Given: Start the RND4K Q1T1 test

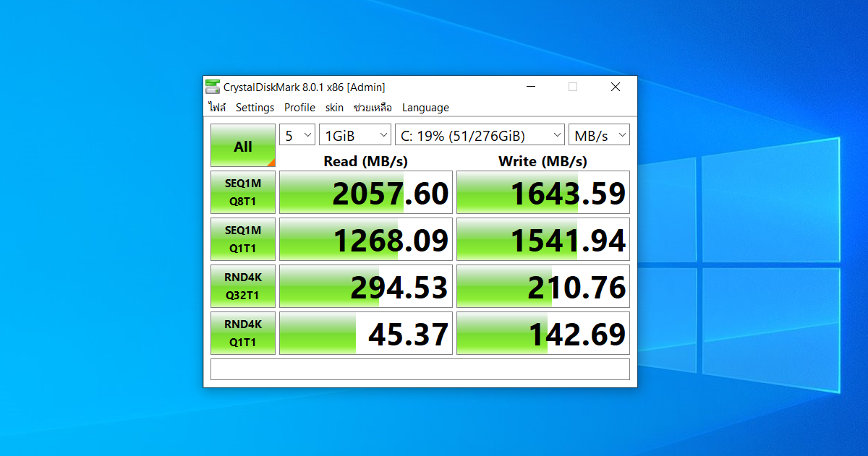Looking at the screenshot, I should [x=243, y=333].
